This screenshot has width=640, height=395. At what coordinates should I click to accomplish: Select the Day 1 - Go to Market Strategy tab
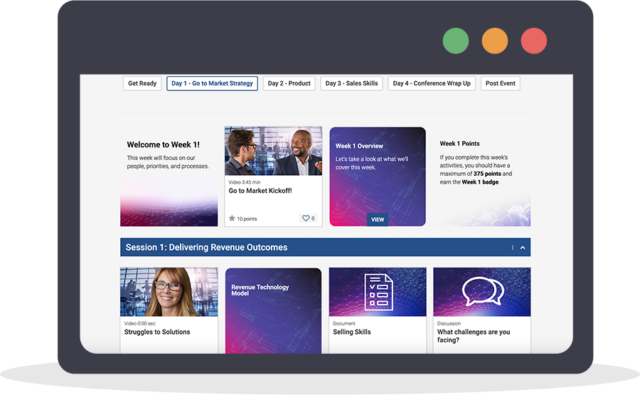click(212, 83)
